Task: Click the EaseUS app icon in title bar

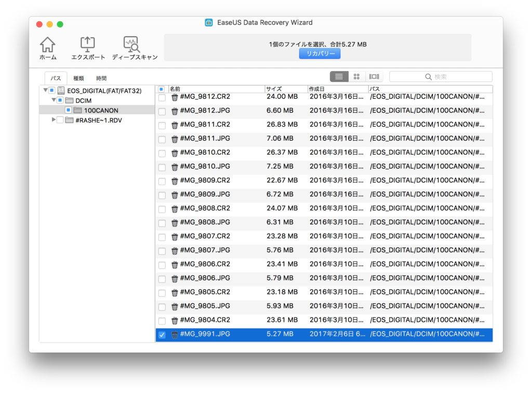Action: coord(209,23)
